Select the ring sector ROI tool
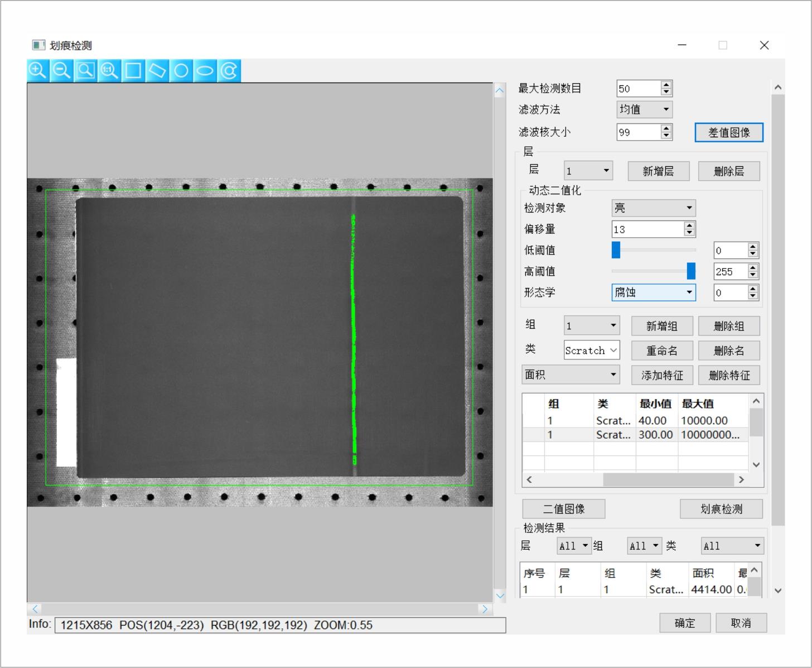812x668 pixels. [x=229, y=71]
